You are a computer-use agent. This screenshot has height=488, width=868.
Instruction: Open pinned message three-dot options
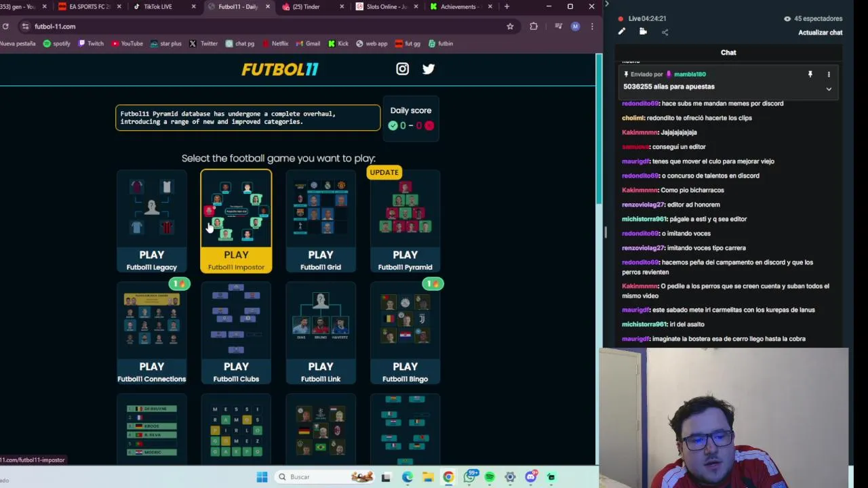(x=829, y=74)
